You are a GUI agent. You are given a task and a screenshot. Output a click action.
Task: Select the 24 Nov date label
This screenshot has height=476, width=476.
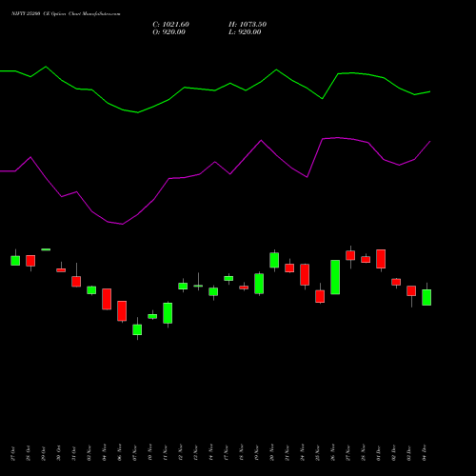pos(303,453)
